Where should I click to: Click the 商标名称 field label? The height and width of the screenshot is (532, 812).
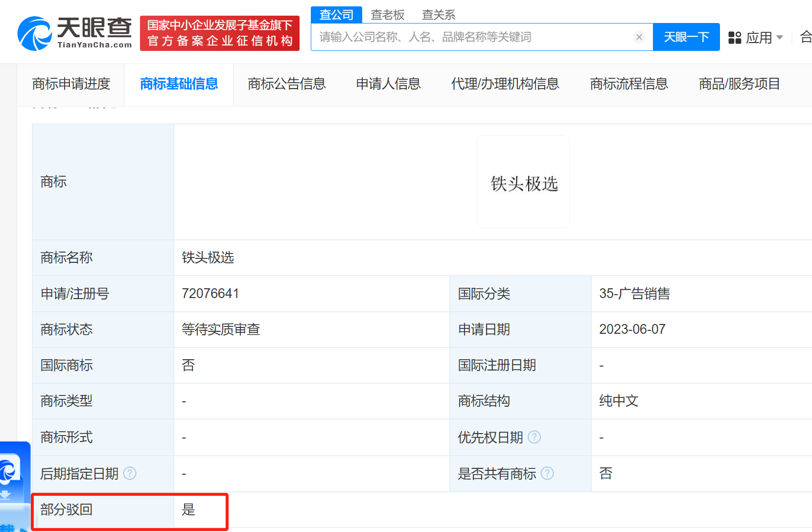tap(67, 257)
